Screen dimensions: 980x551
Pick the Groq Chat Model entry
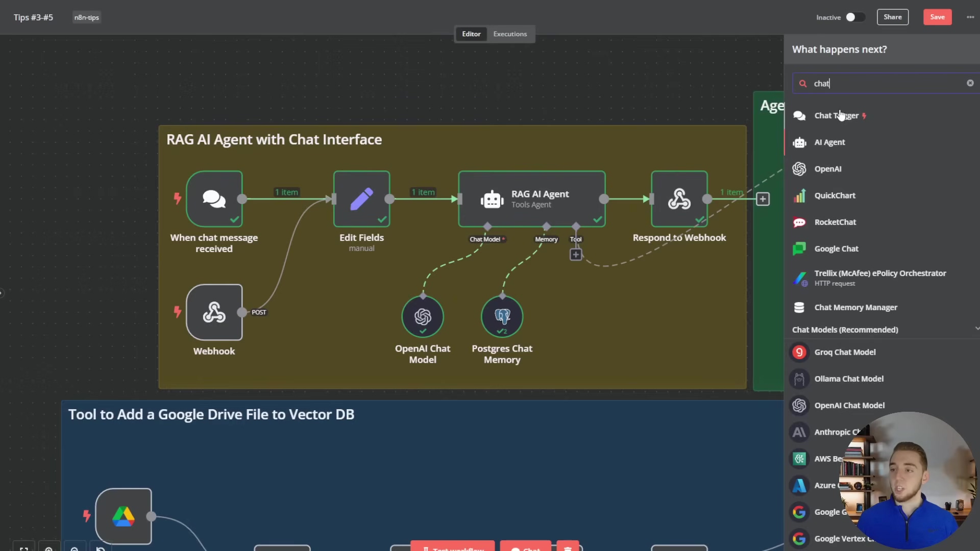(845, 352)
